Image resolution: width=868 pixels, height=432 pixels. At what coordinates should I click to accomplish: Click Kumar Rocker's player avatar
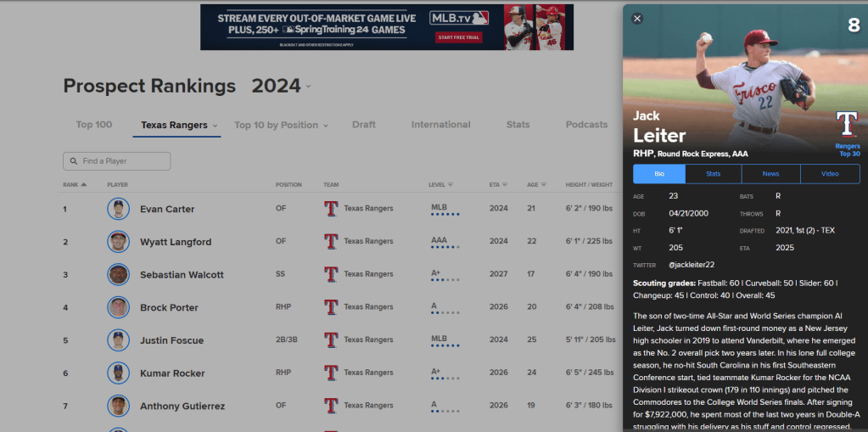[x=118, y=373]
